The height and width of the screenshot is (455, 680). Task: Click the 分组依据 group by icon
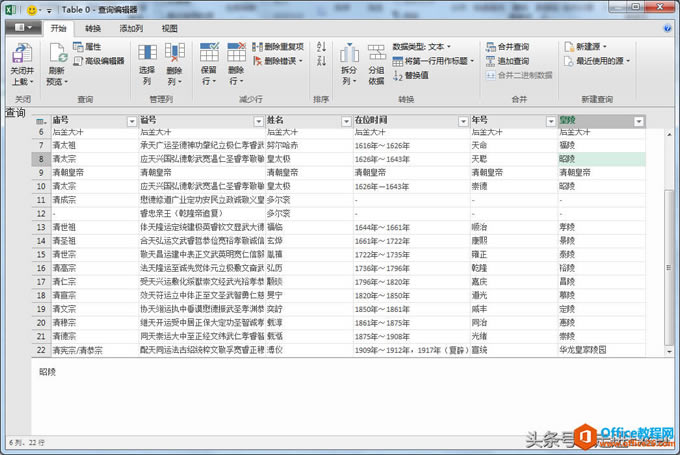coord(376,53)
